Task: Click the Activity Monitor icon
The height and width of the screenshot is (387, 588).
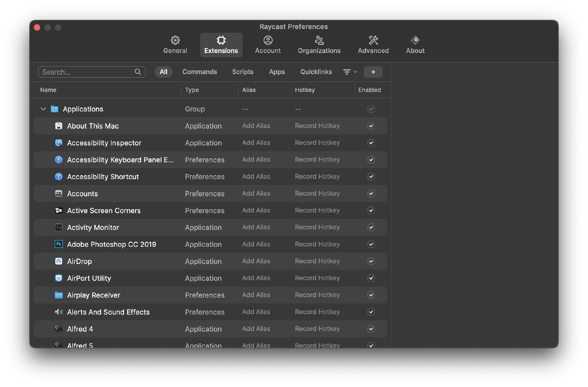Action: pyautogui.click(x=58, y=227)
